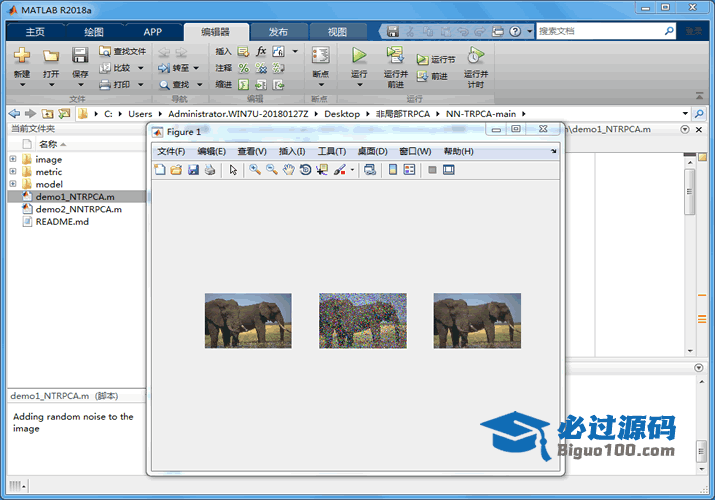Toggle the Edit Plot arrow tool
The width and height of the screenshot is (715, 500).
(x=233, y=170)
